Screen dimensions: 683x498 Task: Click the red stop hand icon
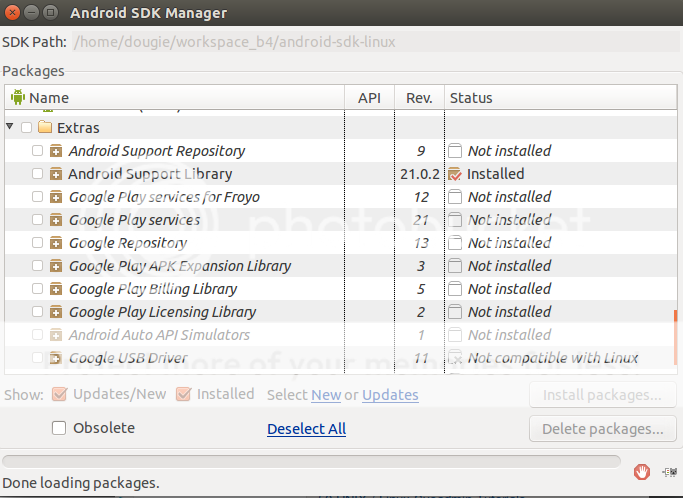coord(642,471)
